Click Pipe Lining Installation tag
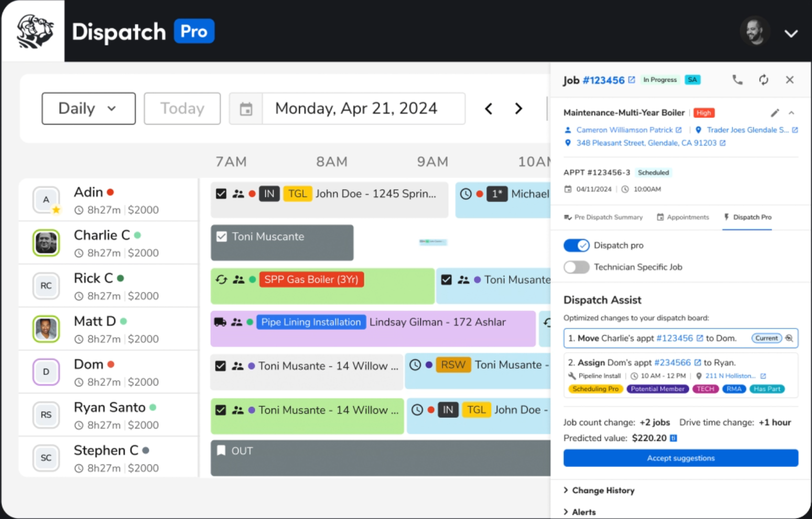 point(311,322)
